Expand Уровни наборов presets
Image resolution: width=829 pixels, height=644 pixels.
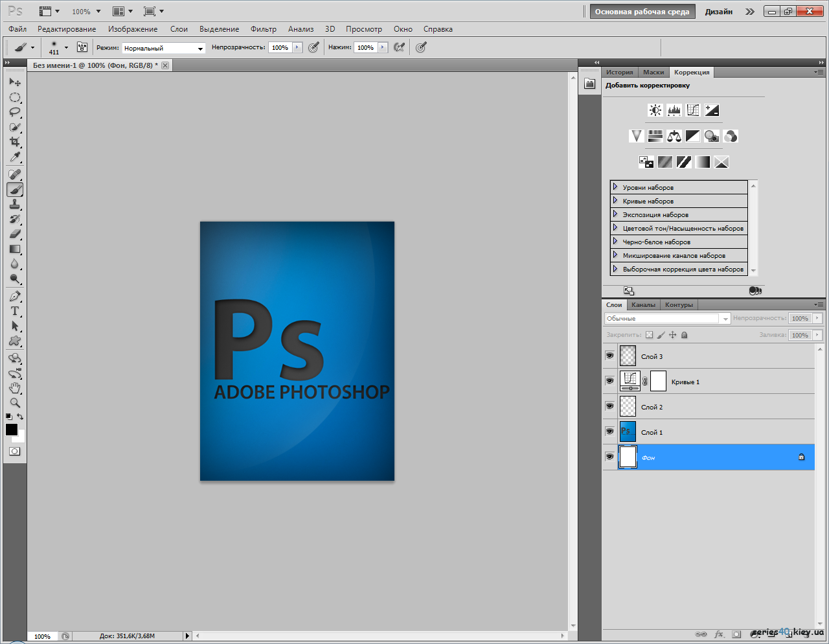coord(615,187)
